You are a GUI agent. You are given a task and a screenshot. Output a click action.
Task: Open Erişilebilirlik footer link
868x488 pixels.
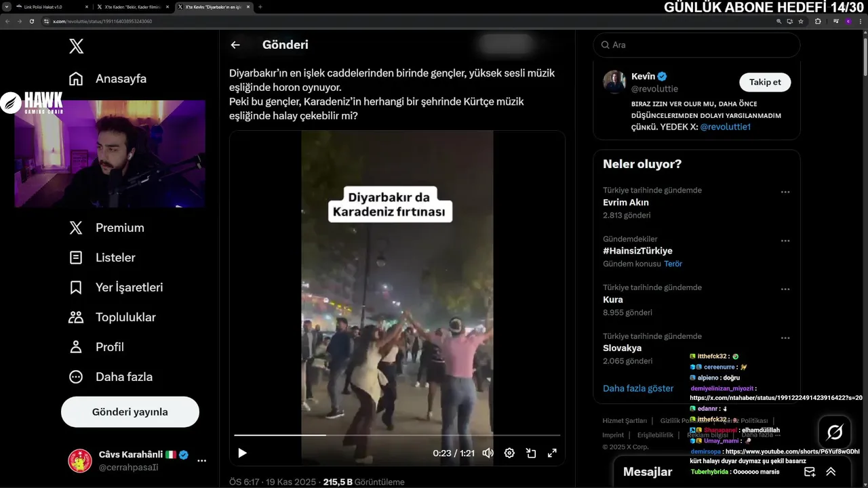[655, 435]
